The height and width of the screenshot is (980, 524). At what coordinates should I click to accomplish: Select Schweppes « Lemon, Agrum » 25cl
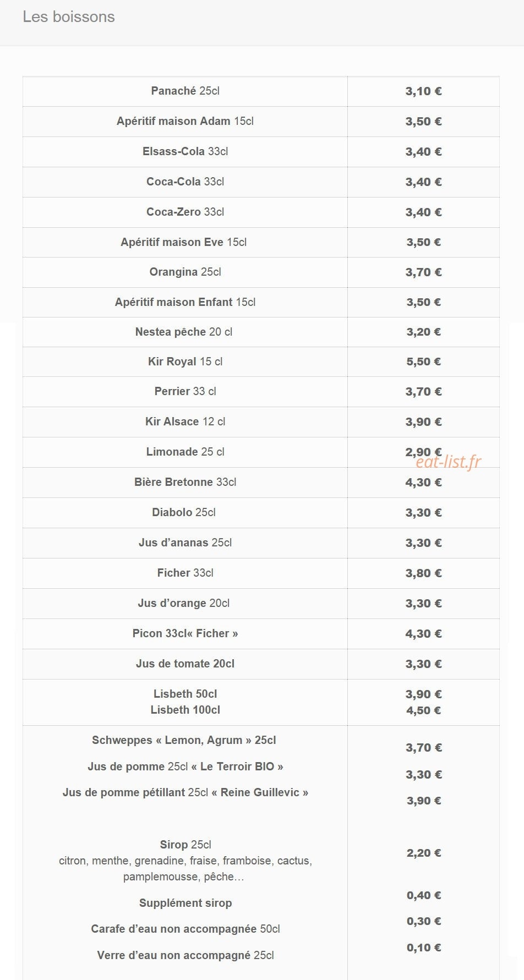(x=184, y=740)
